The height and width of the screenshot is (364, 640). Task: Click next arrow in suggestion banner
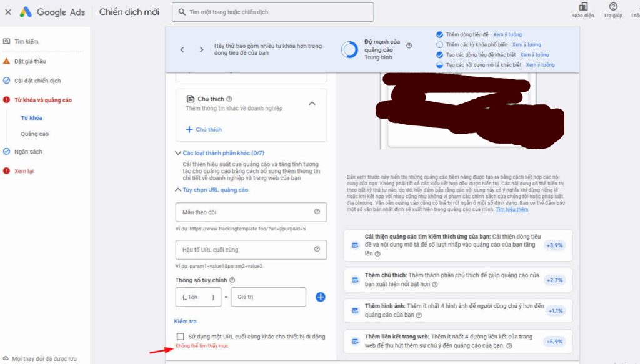pos(201,50)
